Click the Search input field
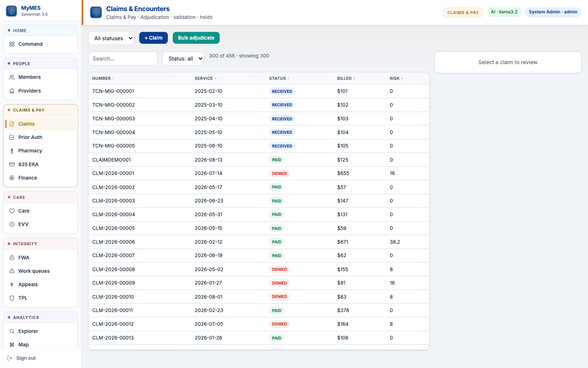 (x=123, y=59)
